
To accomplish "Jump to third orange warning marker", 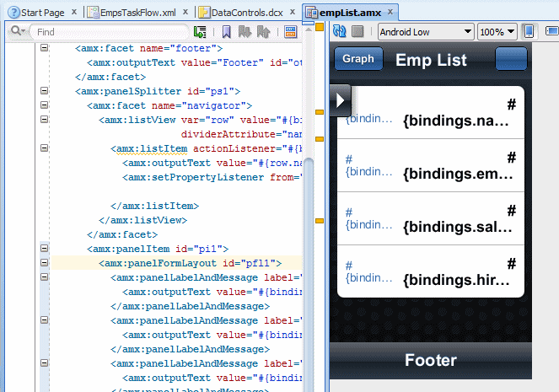I will click(320, 139).
